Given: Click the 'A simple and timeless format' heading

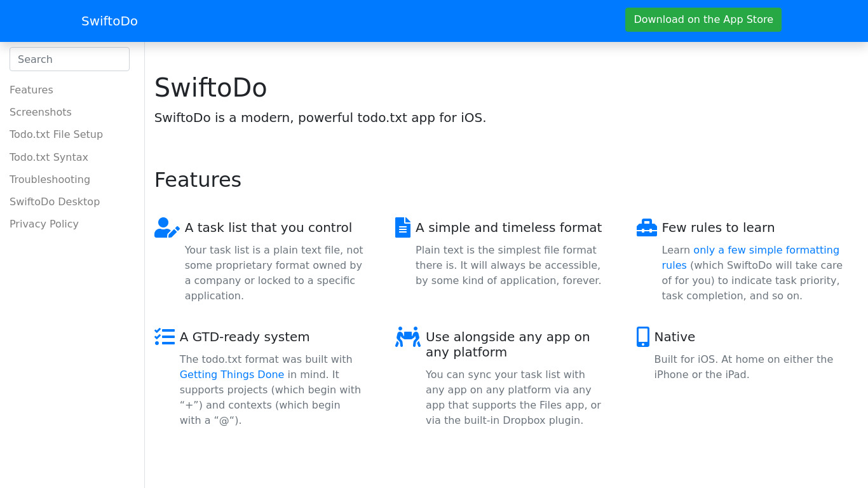Looking at the screenshot, I should click(508, 227).
